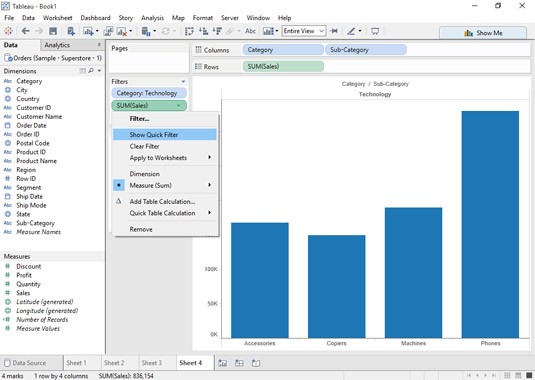
Task: Select the Customer Name dimension field
Action: 39,117
